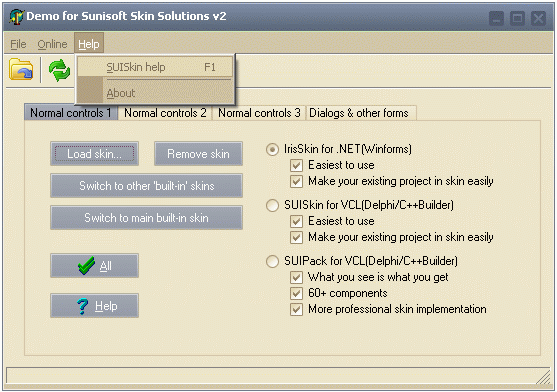Switch to the Normal controls 2 tab
Image resolution: width=557 pixels, height=392 pixels.
click(x=165, y=113)
